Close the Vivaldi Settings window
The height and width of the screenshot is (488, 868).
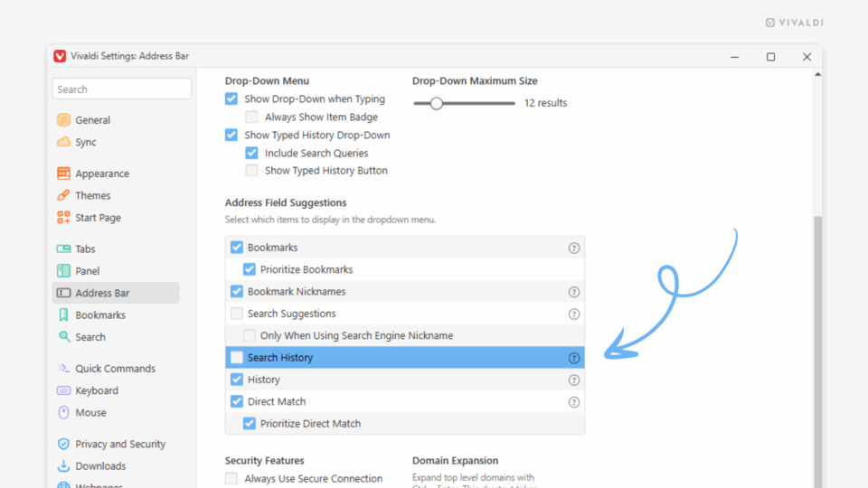[x=807, y=56]
